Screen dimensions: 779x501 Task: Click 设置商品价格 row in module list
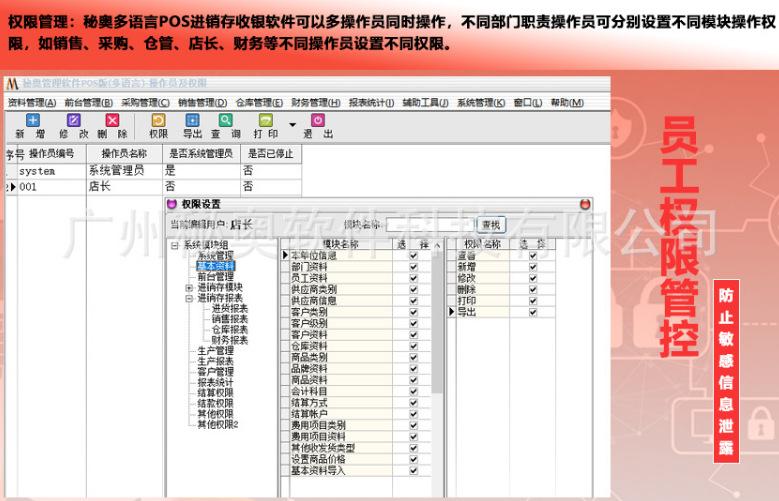[355, 459]
